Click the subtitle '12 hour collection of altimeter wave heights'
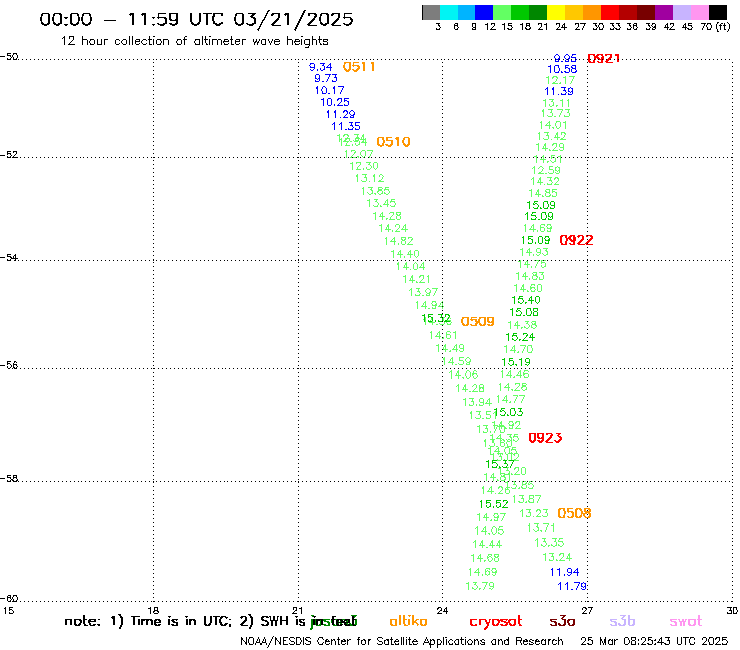 (x=194, y=41)
